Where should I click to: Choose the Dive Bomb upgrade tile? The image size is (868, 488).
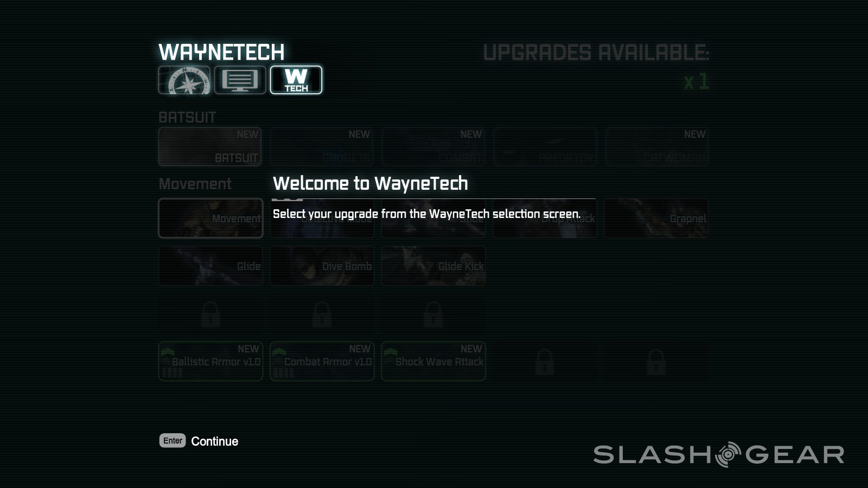click(322, 266)
